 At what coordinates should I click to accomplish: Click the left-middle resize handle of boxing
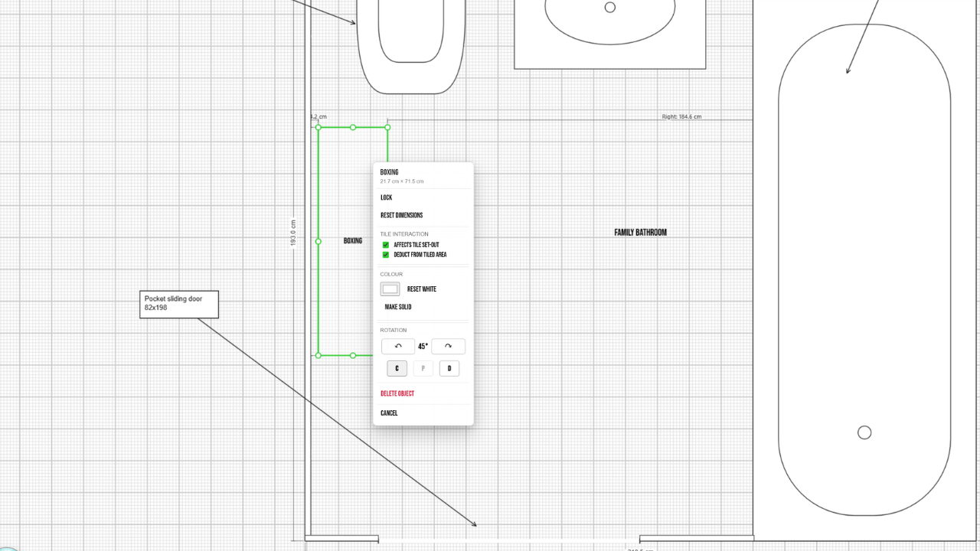coord(318,241)
